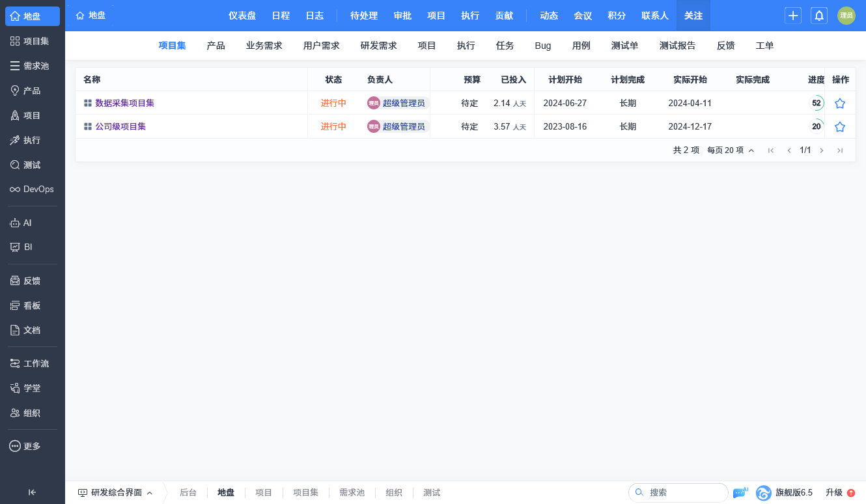Viewport: 866px width, 504px height.
Task: Click the 搜索 search input field
Action: tap(678, 492)
